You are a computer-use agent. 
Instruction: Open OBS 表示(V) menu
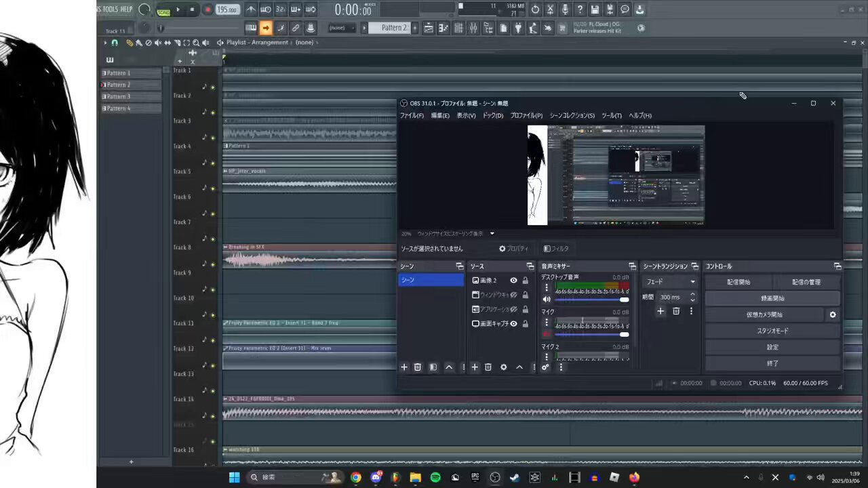coord(466,116)
